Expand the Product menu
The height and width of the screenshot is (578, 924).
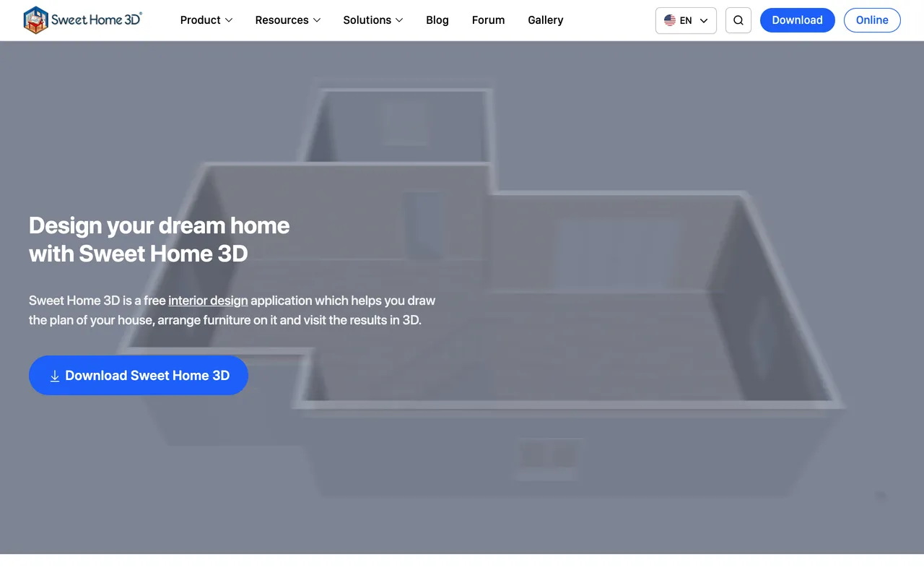(206, 20)
